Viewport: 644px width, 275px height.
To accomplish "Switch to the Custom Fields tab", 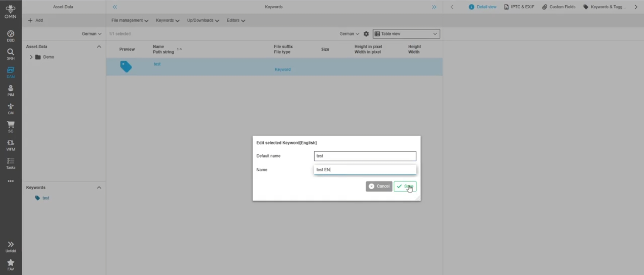I will [x=558, y=7].
